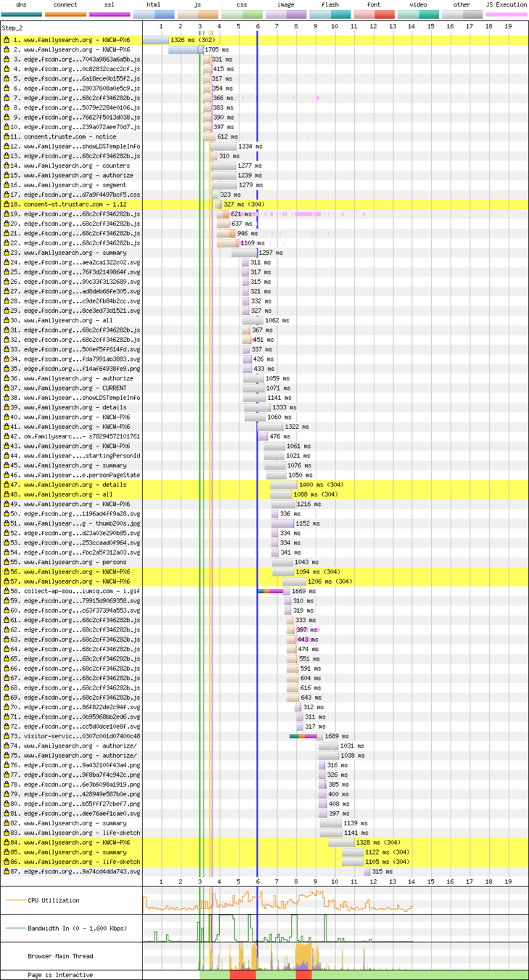Click the lock icon on the CURRENT request

coord(7,388)
